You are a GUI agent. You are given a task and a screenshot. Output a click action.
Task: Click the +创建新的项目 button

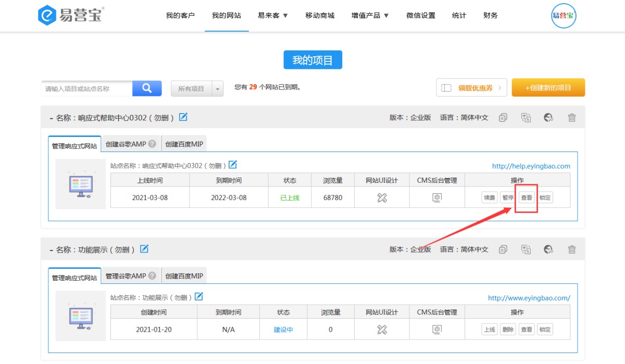(x=548, y=88)
